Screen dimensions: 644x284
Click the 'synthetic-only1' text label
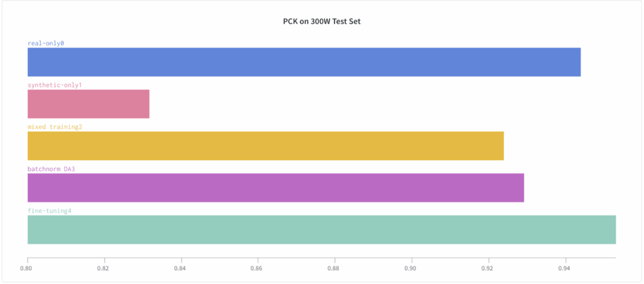pyautogui.click(x=55, y=85)
